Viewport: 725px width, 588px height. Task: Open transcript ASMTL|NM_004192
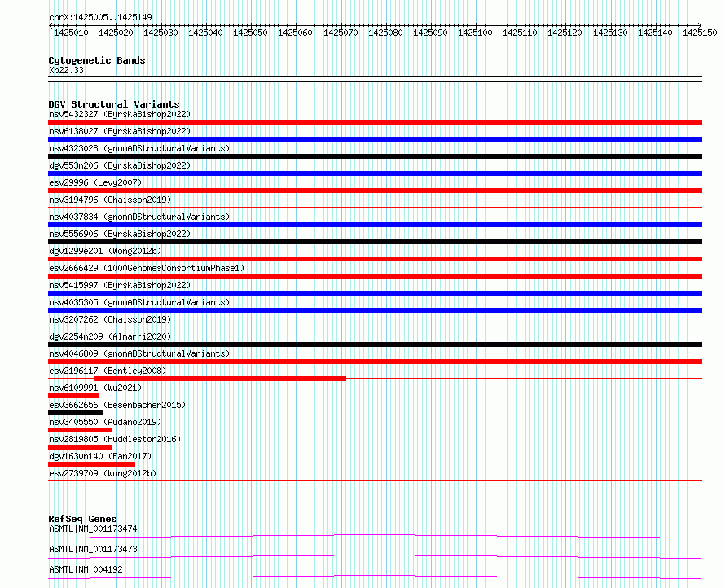pos(86,569)
